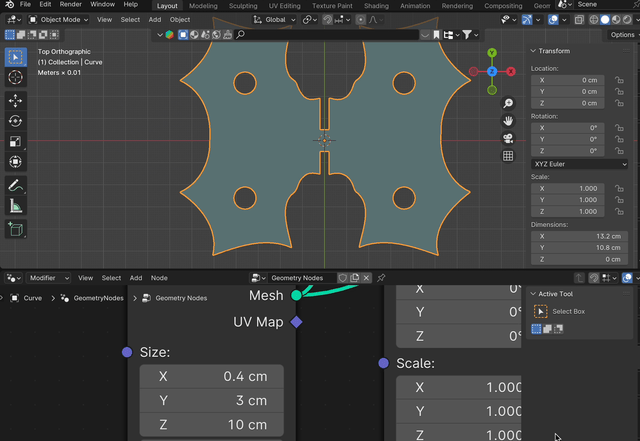Enable solid viewport shading

click(605, 20)
